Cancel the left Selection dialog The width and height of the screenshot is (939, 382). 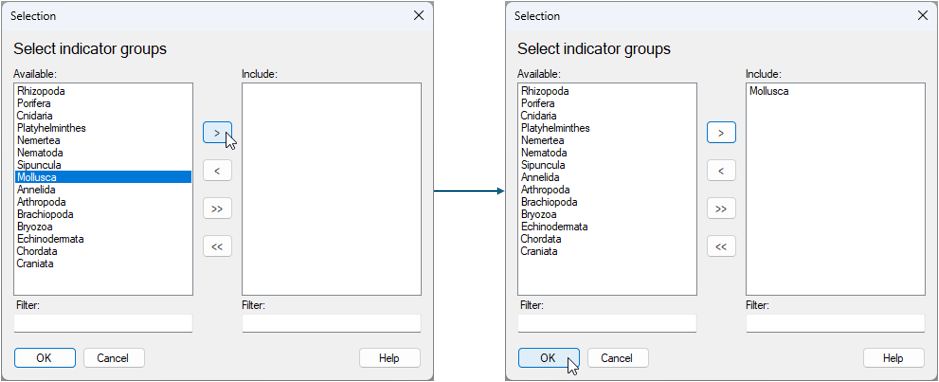114,358
